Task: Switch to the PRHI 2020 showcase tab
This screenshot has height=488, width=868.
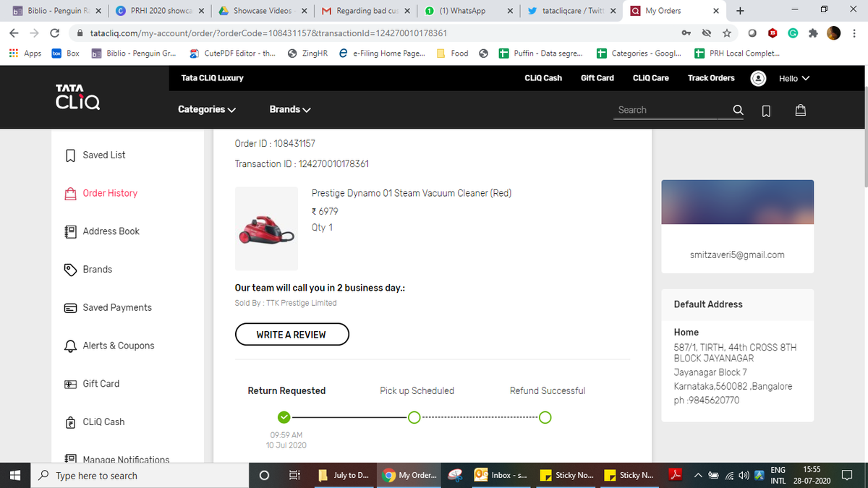Action: pos(159,11)
